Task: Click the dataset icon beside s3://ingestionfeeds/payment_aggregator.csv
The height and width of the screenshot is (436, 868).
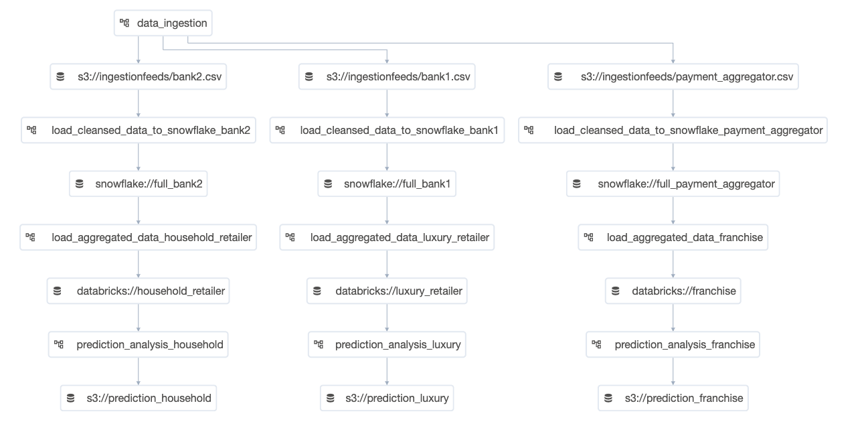Action: (558, 77)
